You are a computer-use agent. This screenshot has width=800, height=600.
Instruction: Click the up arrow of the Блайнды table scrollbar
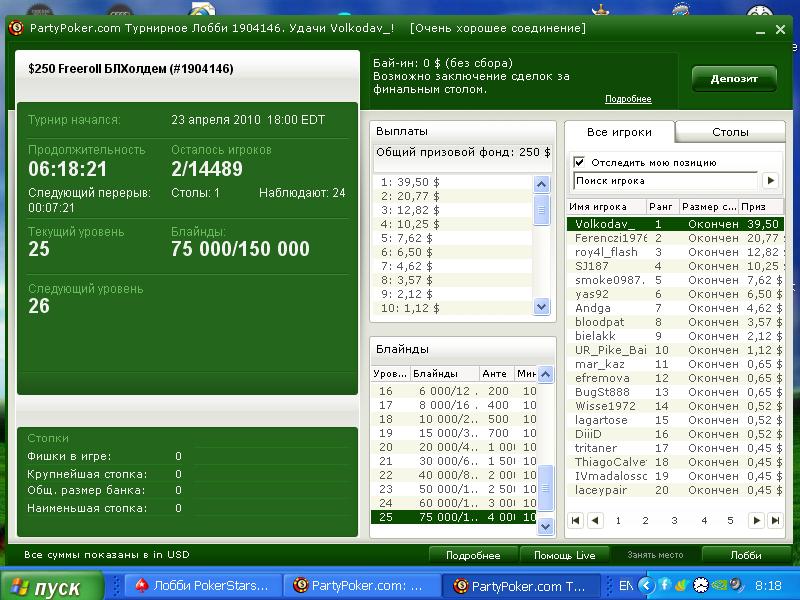tap(545, 375)
